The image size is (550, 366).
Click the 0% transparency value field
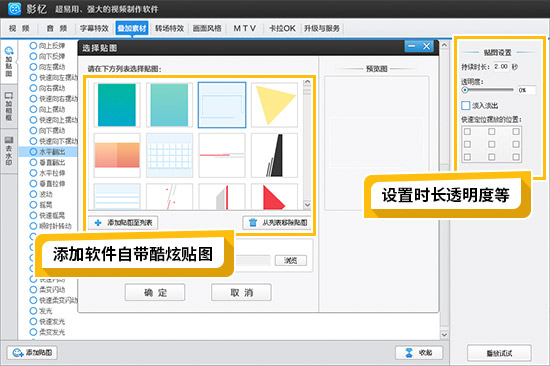(526, 90)
